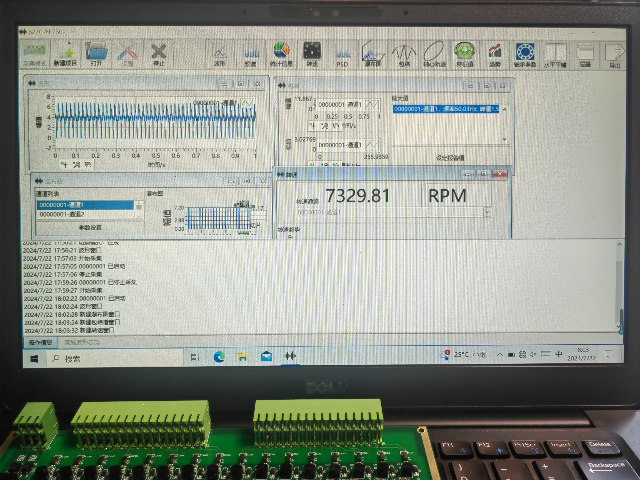Click the parameter settings (参数设置) button
640x480 pixels.
pos(90,227)
